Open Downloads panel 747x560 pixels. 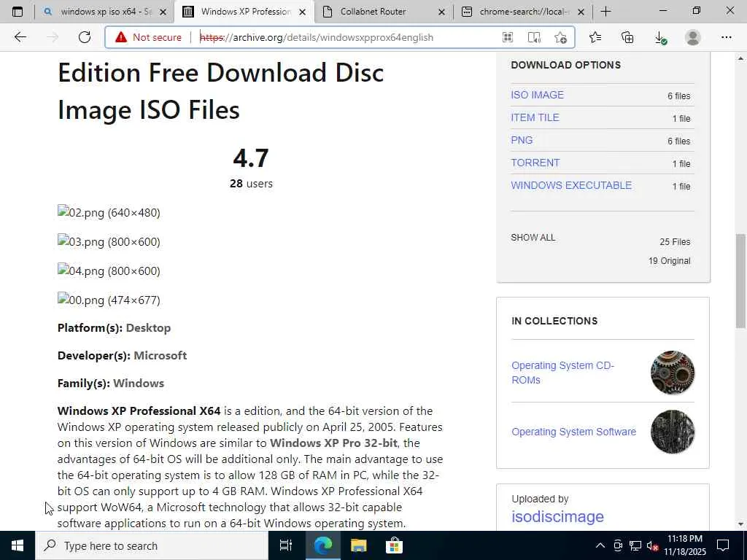659,37
